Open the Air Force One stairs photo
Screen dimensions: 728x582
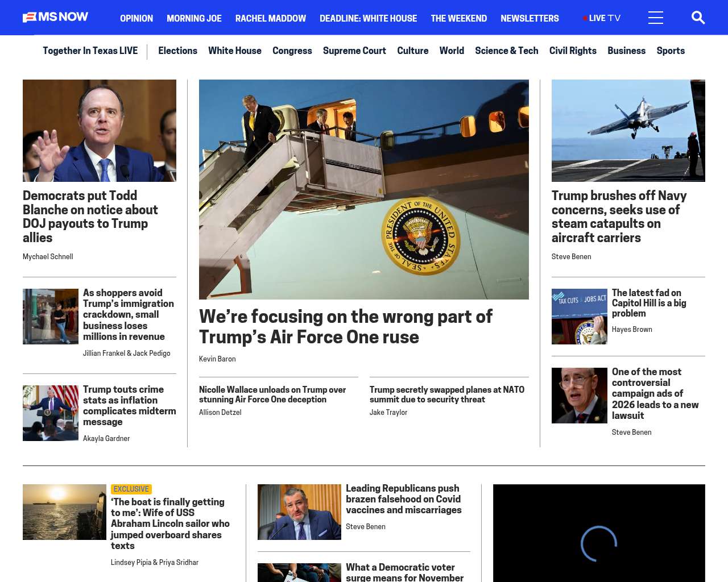click(x=364, y=189)
